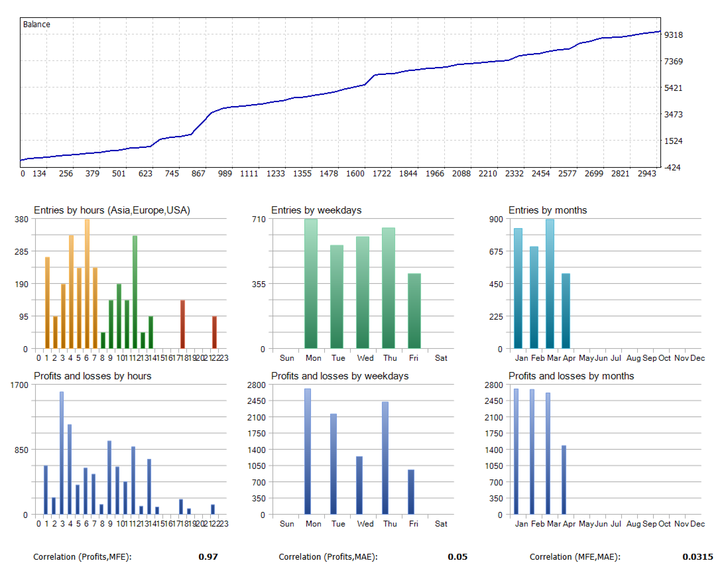The height and width of the screenshot is (571, 728).
Task: Click the Entries by months title
Action: click(548, 210)
